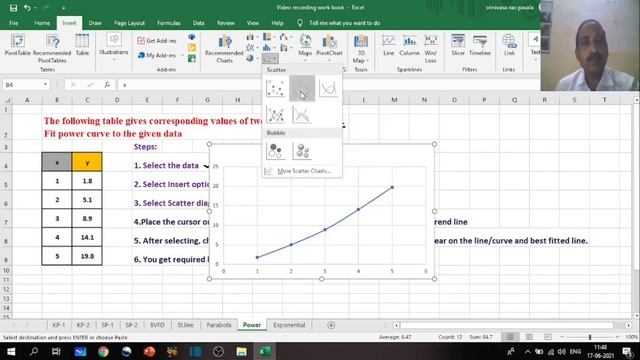Switch to the Data ribbon tab
Viewport: 640px width, 360px height.
[198, 23]
